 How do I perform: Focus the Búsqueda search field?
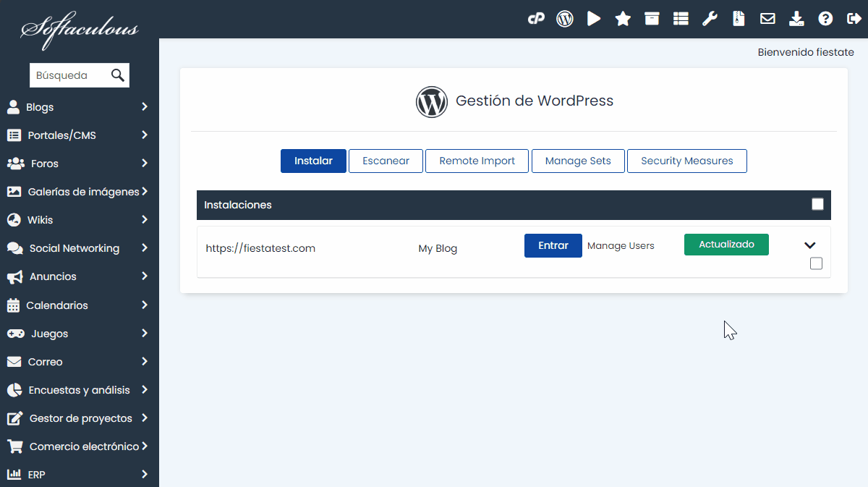(70, 75)
